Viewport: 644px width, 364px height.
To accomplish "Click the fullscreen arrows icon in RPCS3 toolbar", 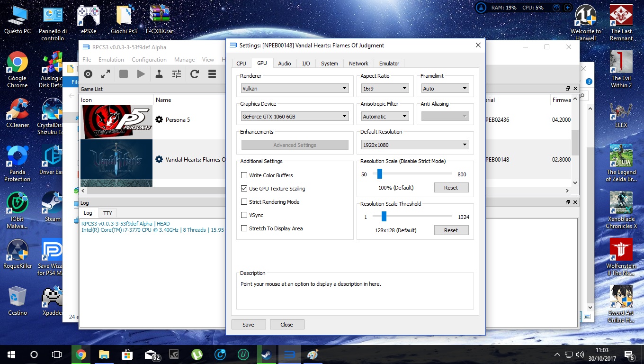I will [x=106, y=74].
